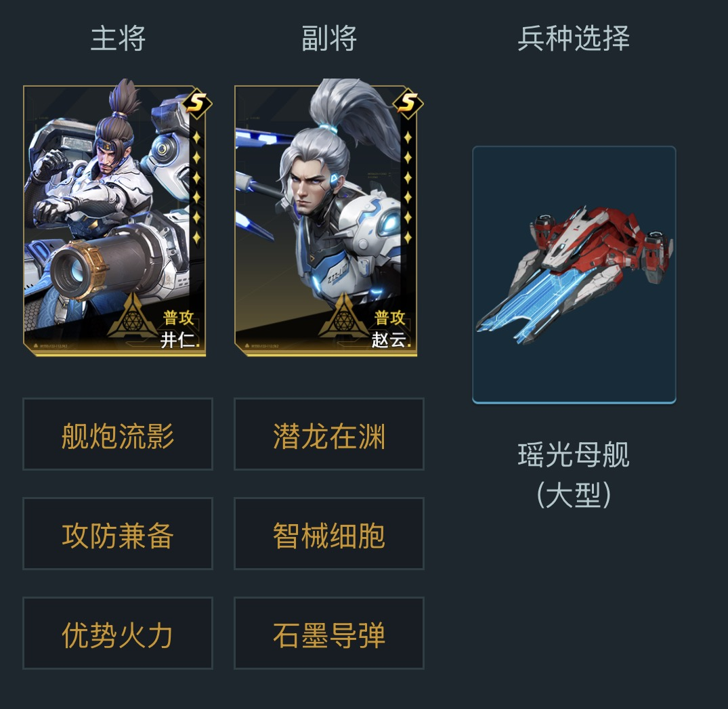Open the 舰炮流影 skill
Viewport: 728px width, 709px height.
[x=118, y=434]
